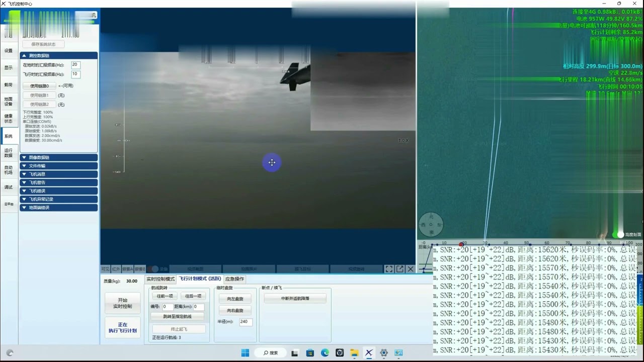
Task: Switch to 飞行计划模式 (活跃) tab
Action: pyautogui.click(x=200, y=279)
